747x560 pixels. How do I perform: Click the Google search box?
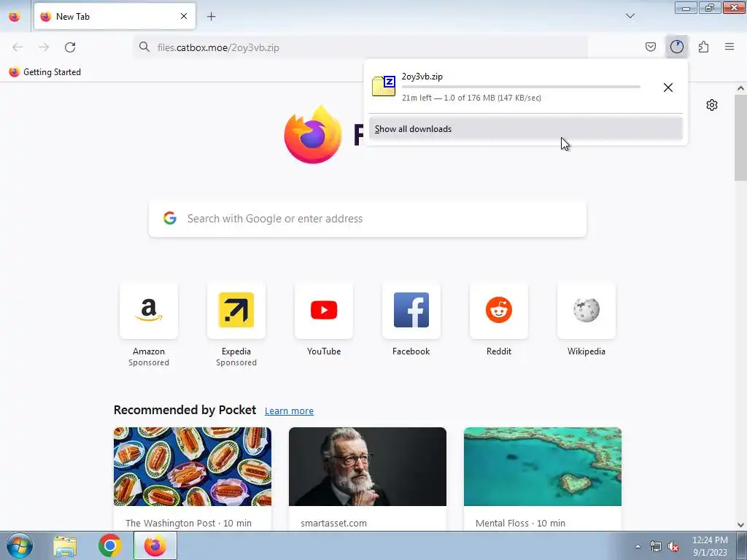coord(368,219)
